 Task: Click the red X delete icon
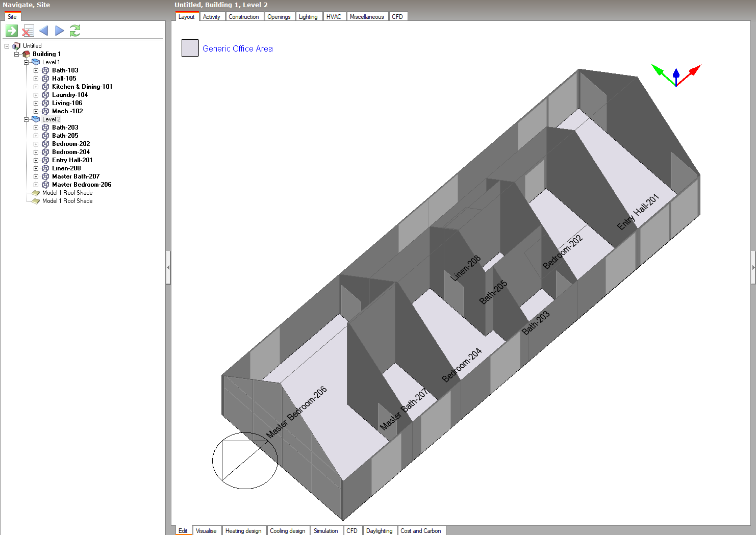click(28, 31)
